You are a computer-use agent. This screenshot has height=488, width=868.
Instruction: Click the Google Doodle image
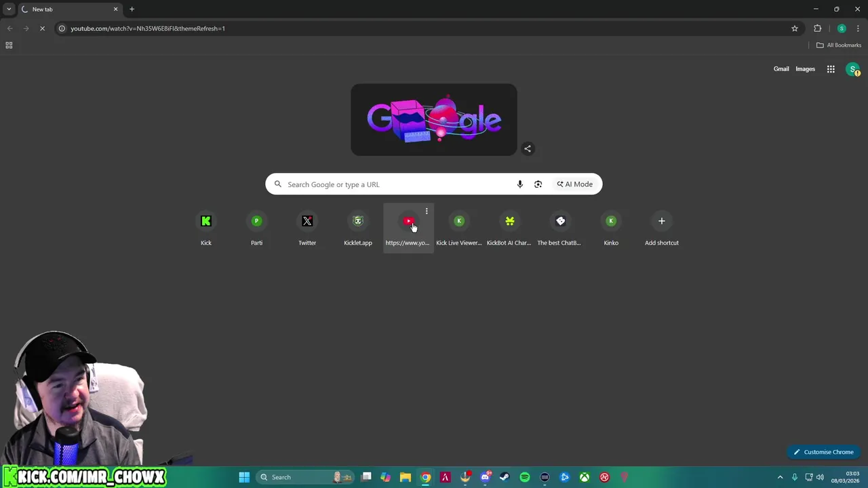(434, 120)
